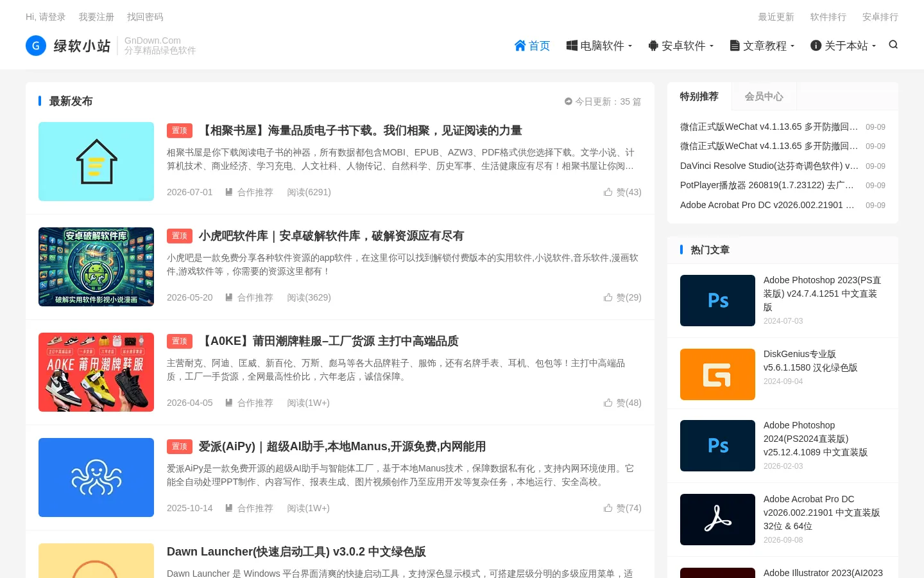Open the blue octopus AiPy thumbnail
The image size is (924, 578).
pos(96,477)
